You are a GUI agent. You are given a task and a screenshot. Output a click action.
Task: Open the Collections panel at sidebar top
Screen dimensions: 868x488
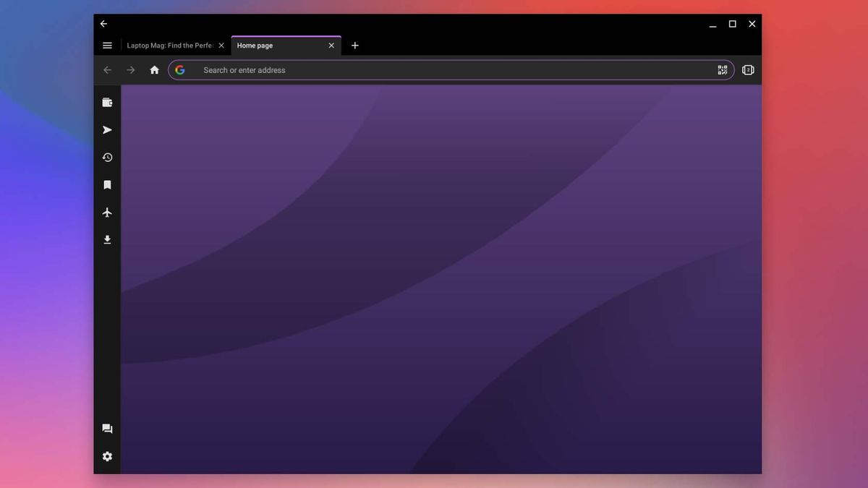(107, 102)
